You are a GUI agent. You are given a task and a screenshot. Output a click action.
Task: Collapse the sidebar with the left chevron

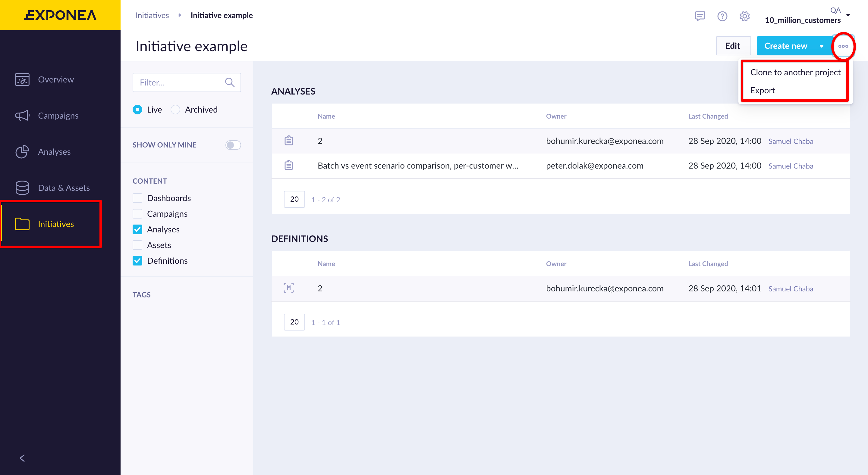[x=22, y=458]
